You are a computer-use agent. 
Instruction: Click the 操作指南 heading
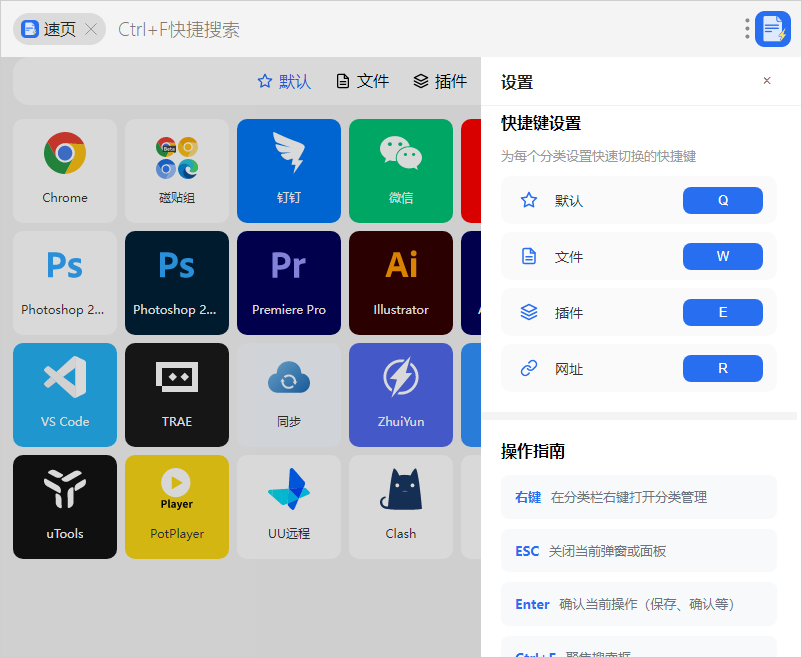532,451
